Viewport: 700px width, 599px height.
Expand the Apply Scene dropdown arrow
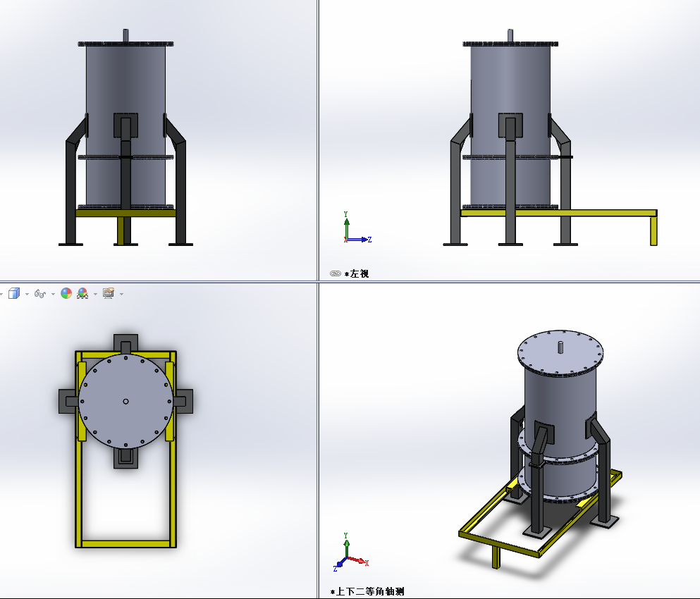[95, 294]
